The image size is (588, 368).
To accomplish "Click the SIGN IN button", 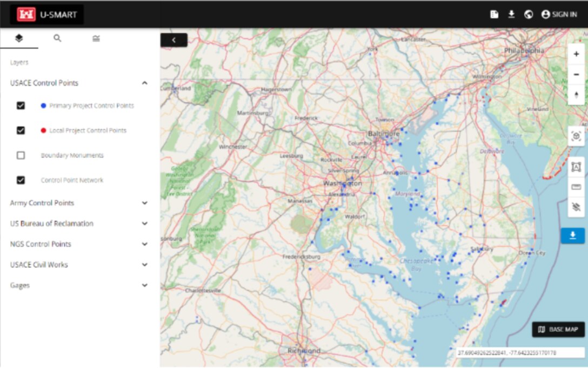I will (x=559, y=15).
